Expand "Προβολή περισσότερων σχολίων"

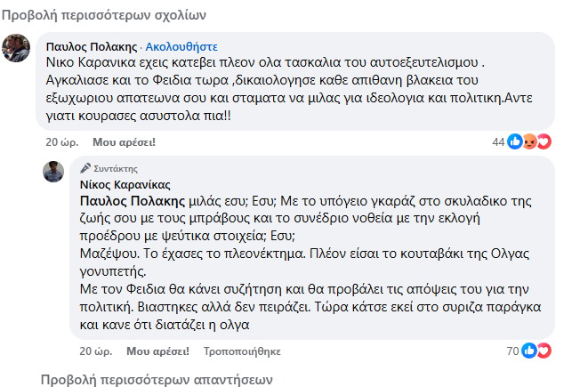coord(105,15)
